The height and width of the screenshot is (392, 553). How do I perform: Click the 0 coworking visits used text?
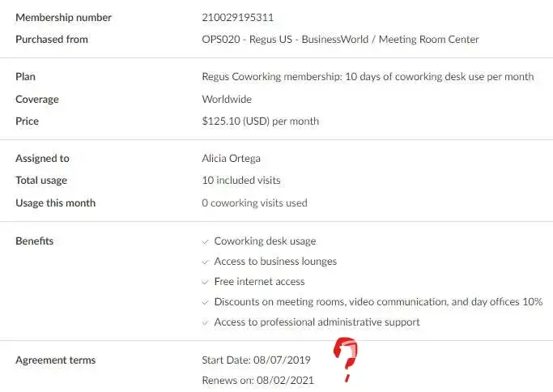254,203
